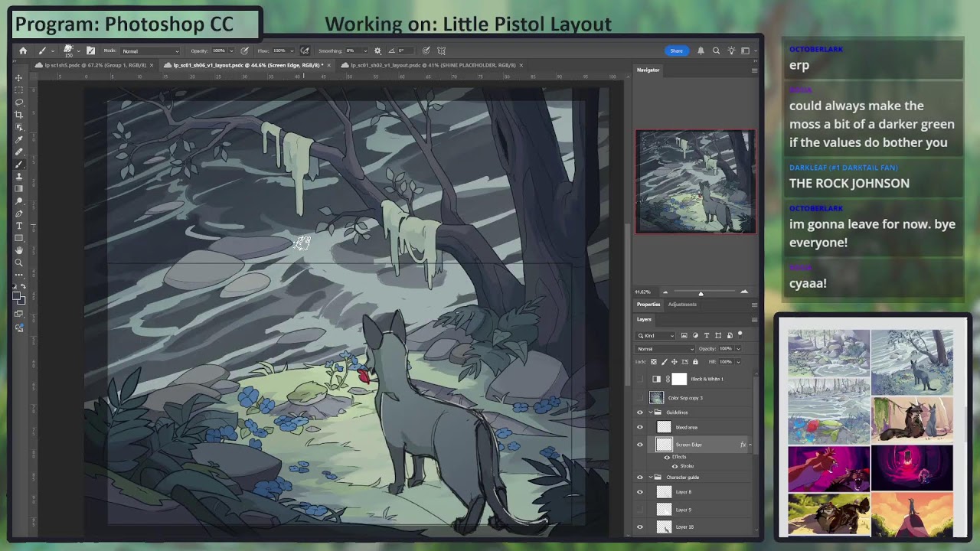The width and height of the screenshot is (980, 551).
Task: Hide the Guidelines group
Action: click(x=640, y=412)
